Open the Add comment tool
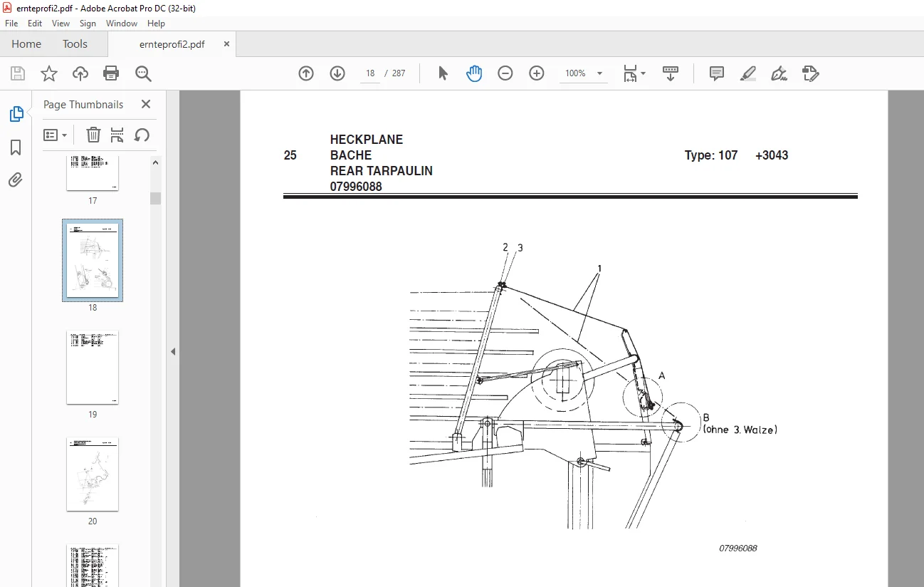Viewport: 924px width, 587px height. click(x=717, y=73)
